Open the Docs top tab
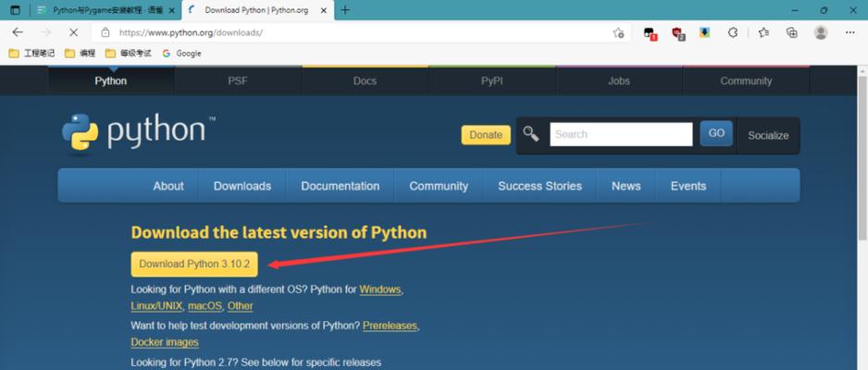Viewport: 868px width, 370px height. tap(365, 80)
